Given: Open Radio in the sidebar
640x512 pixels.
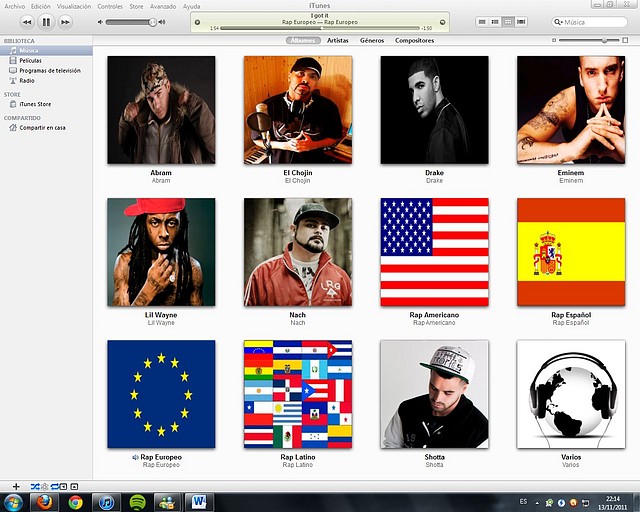Looking at the screenshot, I should [x=46, y=81].
